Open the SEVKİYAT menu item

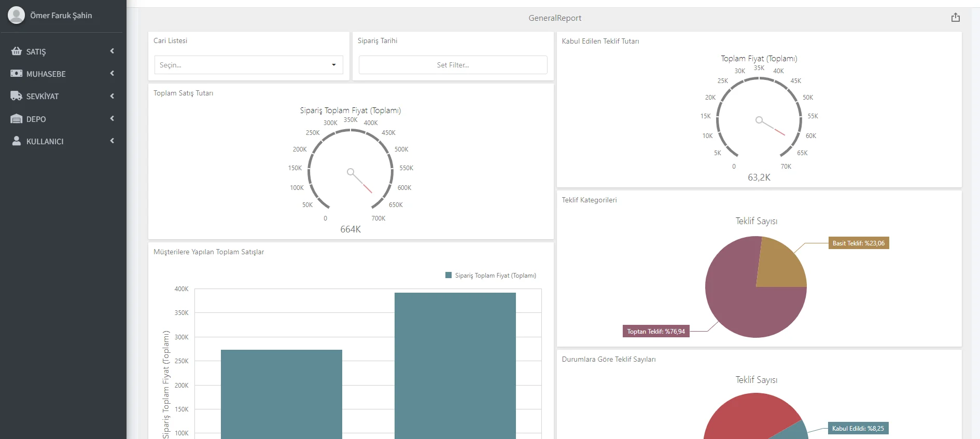(62, 96)
